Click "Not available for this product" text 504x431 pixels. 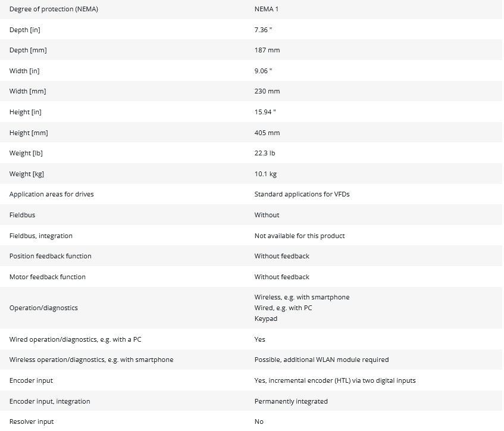tap(299, 236)
